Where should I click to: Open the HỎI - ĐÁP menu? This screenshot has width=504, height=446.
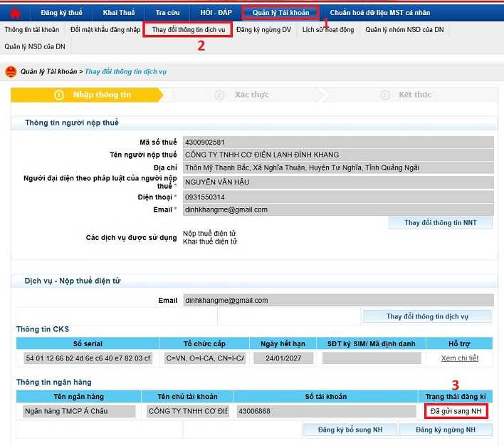click(216, 13)
